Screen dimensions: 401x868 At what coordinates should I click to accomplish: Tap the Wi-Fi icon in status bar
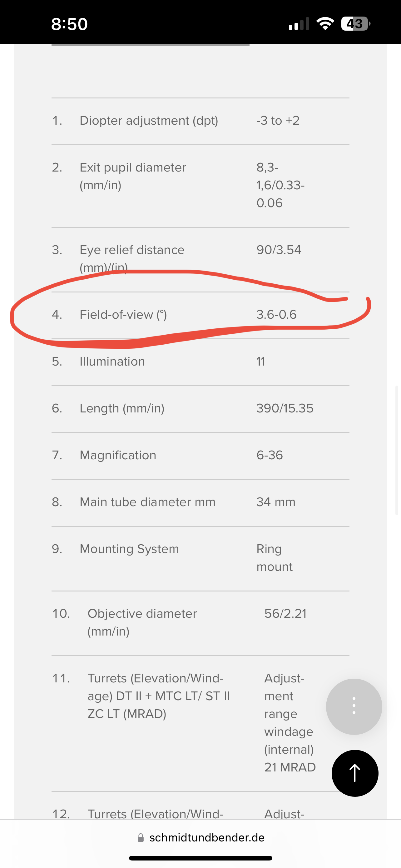pyautogui.click(x=325, y=23)
